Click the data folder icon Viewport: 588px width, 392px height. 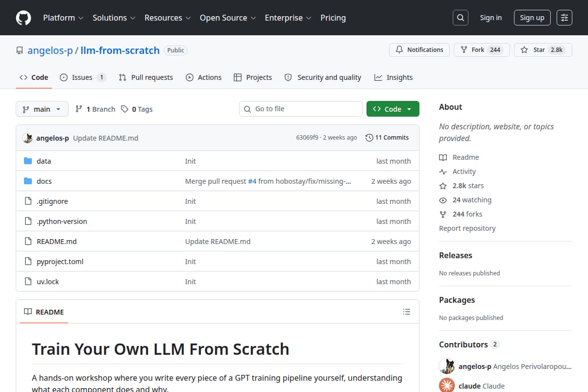28,161
